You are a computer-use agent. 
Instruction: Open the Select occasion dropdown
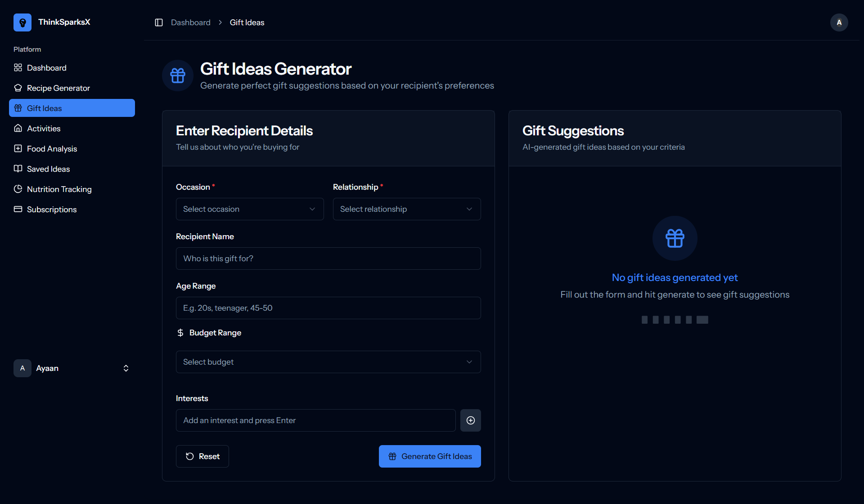tap(250, 209)
